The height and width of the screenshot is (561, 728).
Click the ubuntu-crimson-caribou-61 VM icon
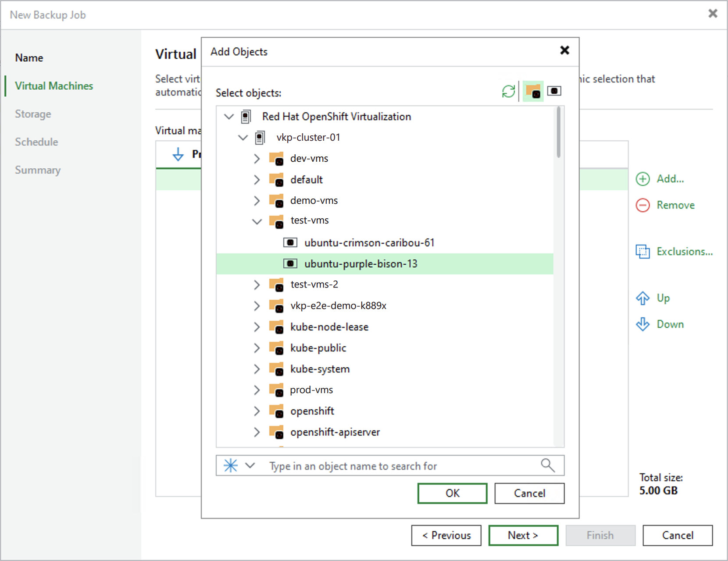click(290, 242)
